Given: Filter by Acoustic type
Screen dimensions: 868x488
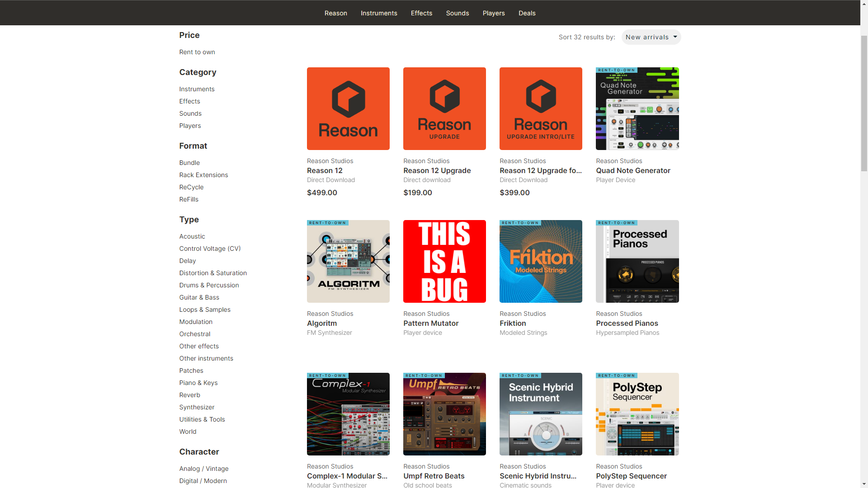Looking at the screenshot, I should (192, 236).
